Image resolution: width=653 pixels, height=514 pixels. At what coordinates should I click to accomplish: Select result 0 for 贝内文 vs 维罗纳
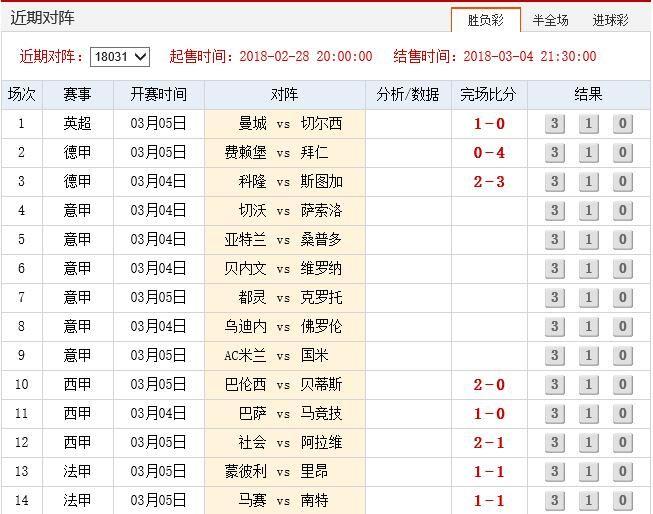(x=623, y=269)
